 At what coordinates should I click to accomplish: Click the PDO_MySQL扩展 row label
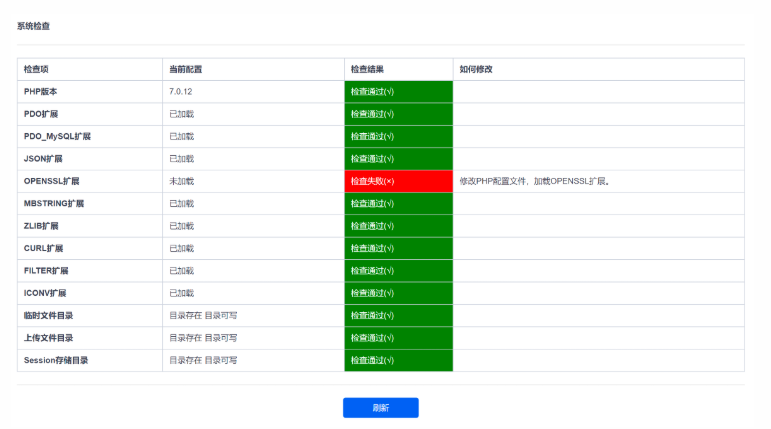click(x=57, y=136)
